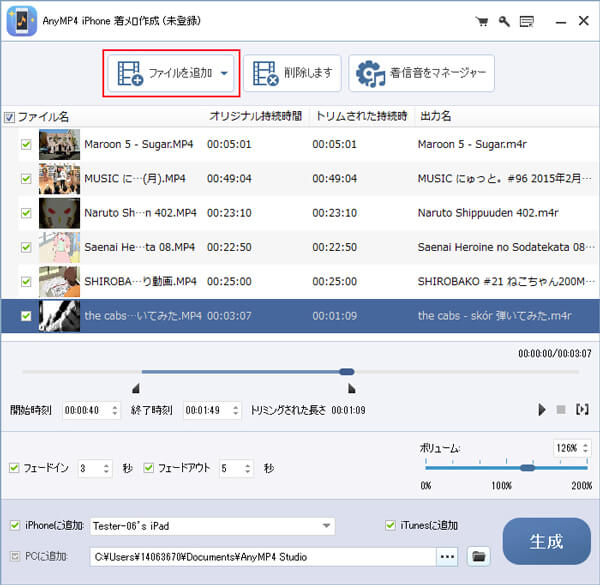Viewport: 600px width, 585px height.
Task: Toggle the フェードイン fade-in checkbox
Action: pyautogui.click(x=13, y=468)
